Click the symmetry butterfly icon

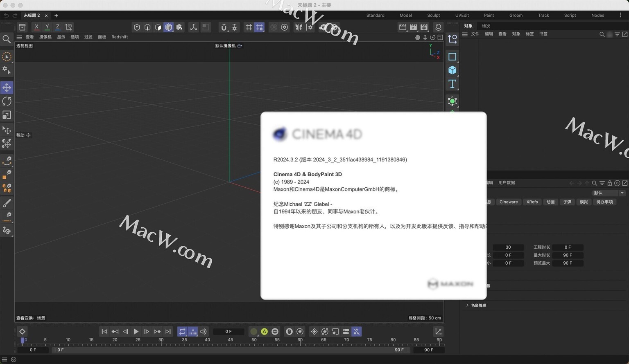(299, 27)
